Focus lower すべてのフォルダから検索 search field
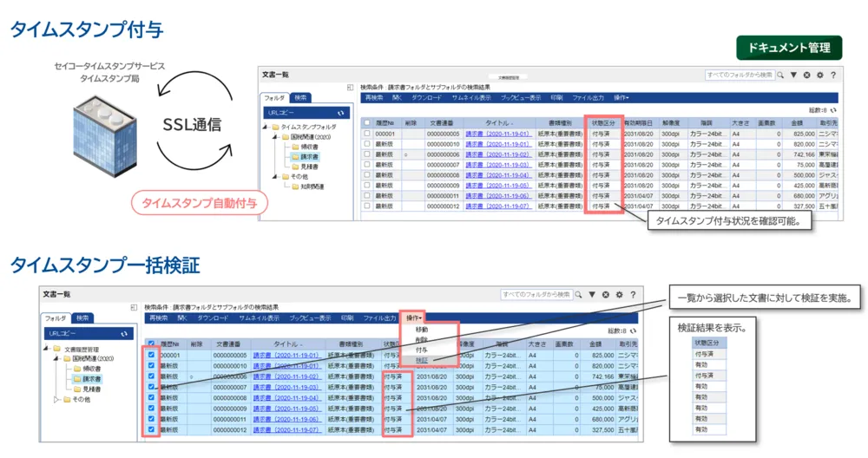Image resolution: width=868 pixels, height=458 pixels. 536,295
